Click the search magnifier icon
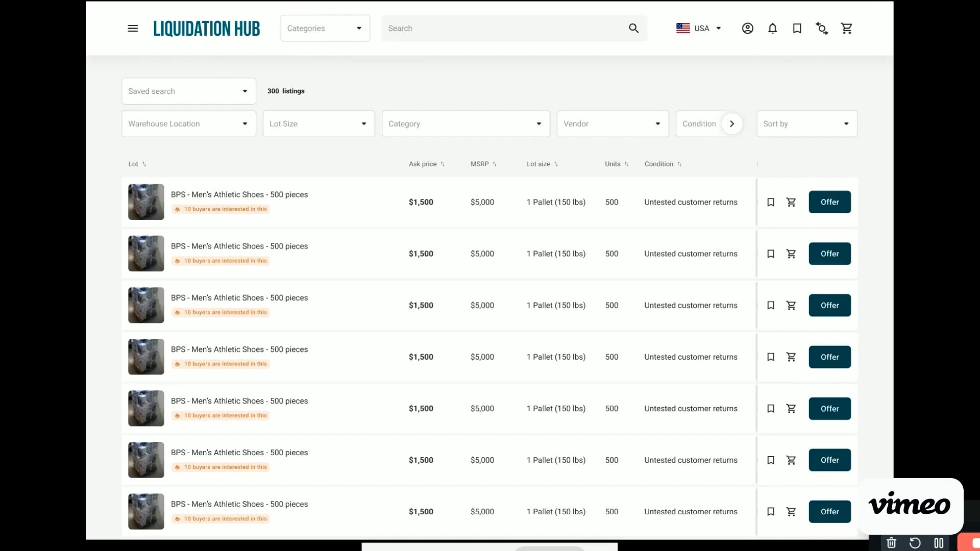 click(633, 29)
